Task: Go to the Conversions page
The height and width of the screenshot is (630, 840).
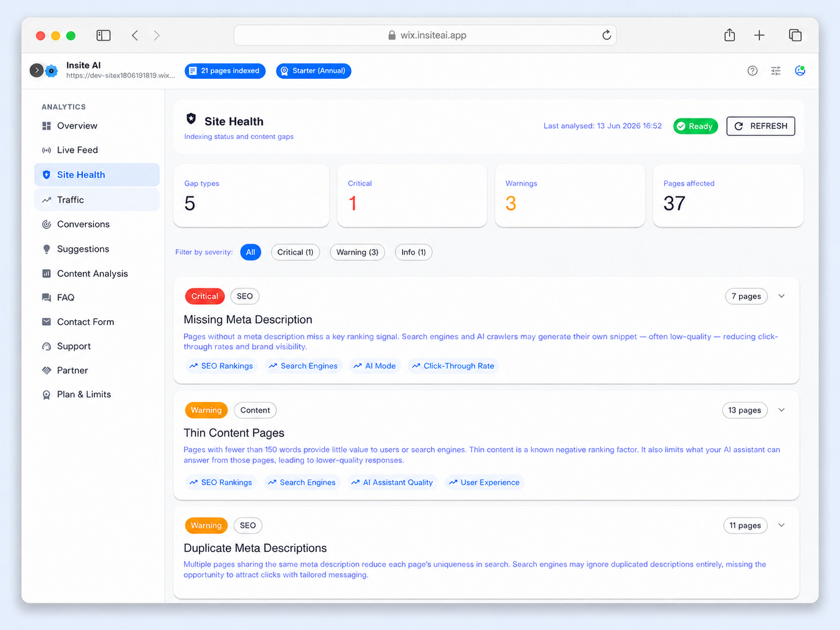Action: (97, 225)
